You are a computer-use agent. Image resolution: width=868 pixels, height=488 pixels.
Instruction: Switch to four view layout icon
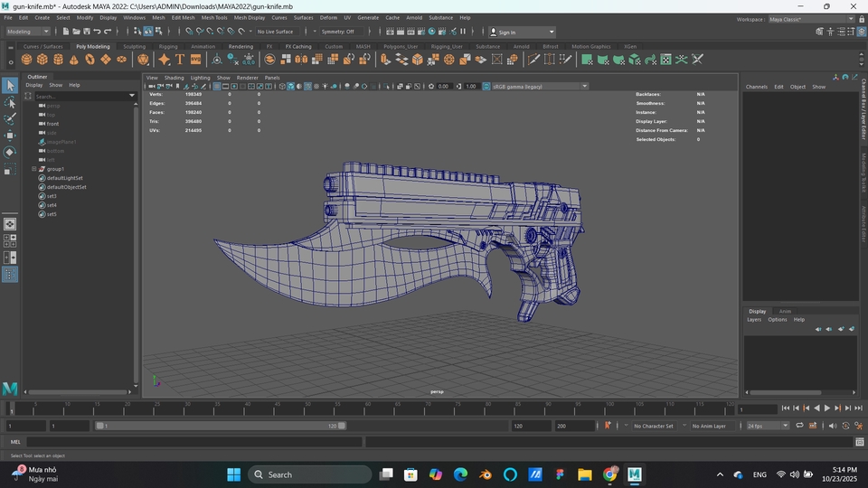click(10, 240)
